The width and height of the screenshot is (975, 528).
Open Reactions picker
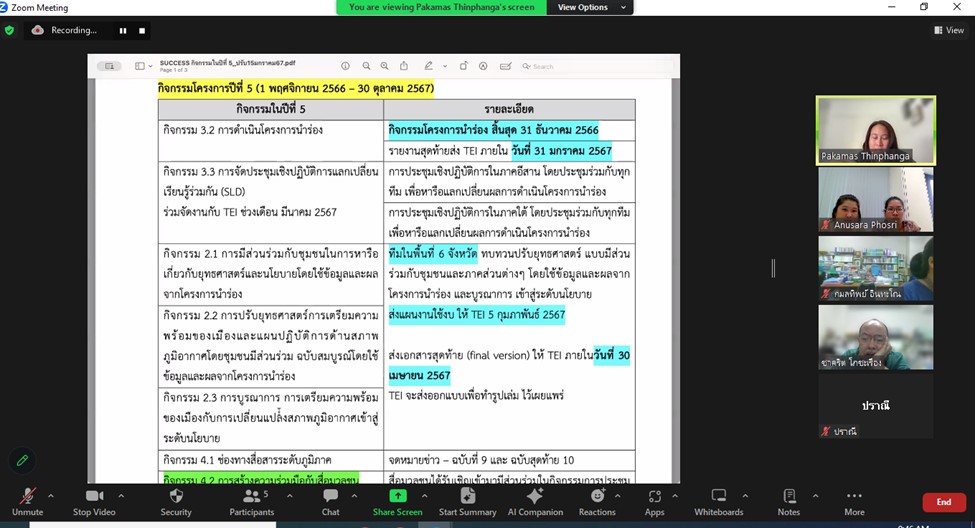click(597, 501)
